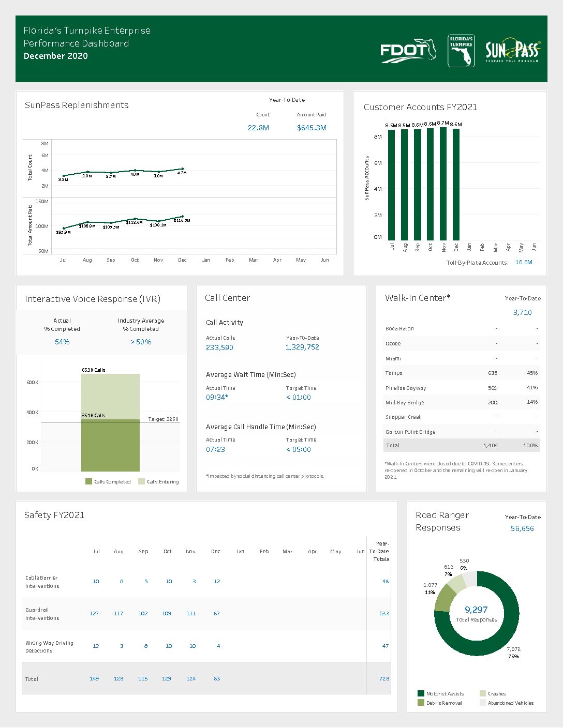Click the Road Ranger year-to-date 56,656
Screen dimensions: 563x728
click(x=522, y=528)
